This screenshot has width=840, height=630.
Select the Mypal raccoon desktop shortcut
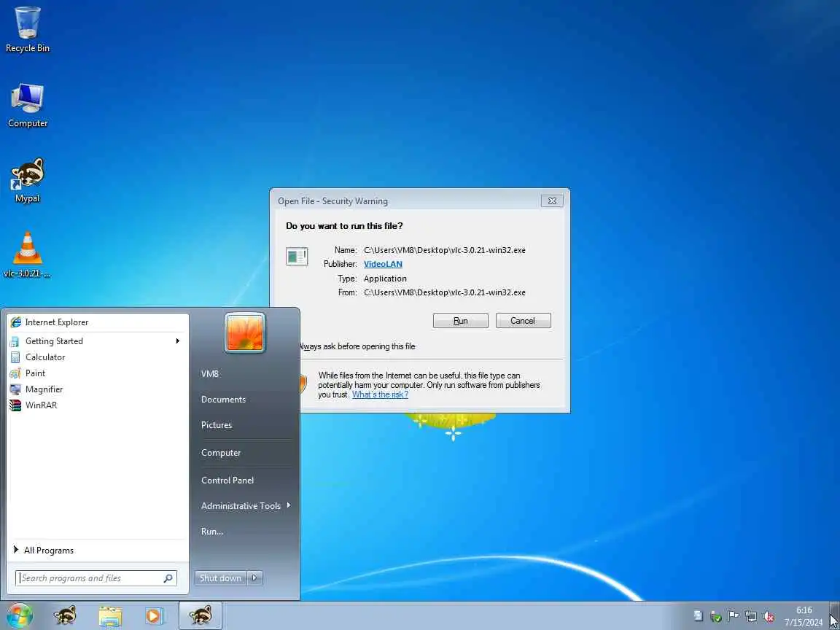tap(27, 180)
